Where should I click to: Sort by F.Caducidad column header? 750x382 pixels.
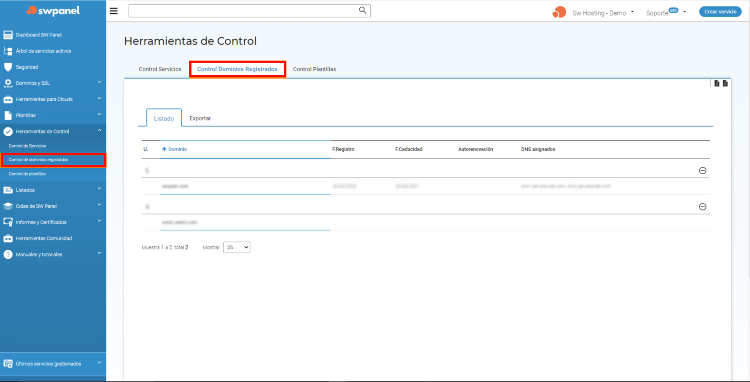point(408,149)
